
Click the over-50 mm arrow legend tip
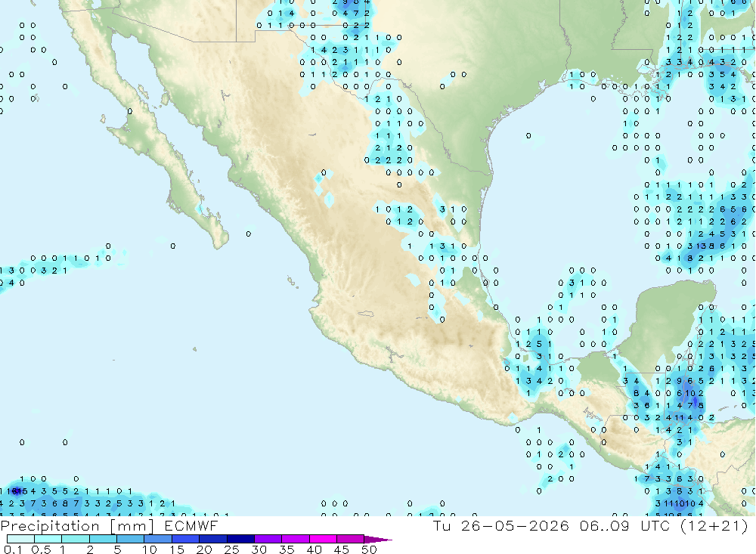(x=378, y=539)
